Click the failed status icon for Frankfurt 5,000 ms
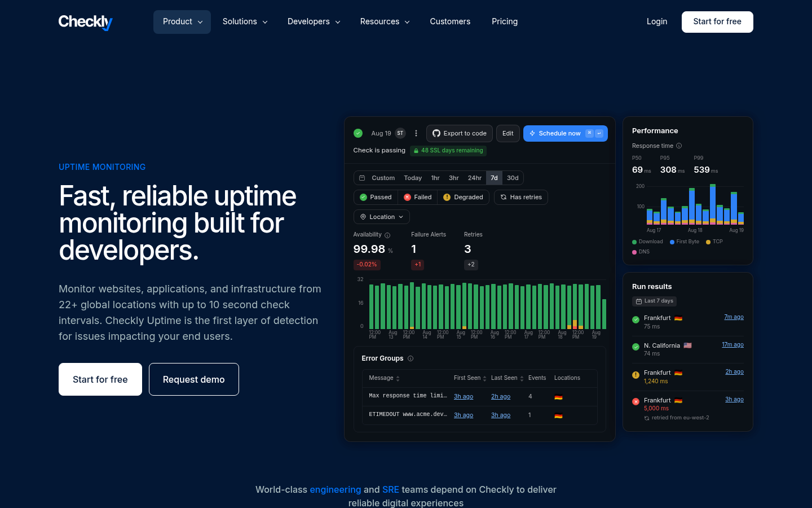Image resolution: width=812 pixels, height=508 pixels. pyautogui.click(x=636, y=402)
